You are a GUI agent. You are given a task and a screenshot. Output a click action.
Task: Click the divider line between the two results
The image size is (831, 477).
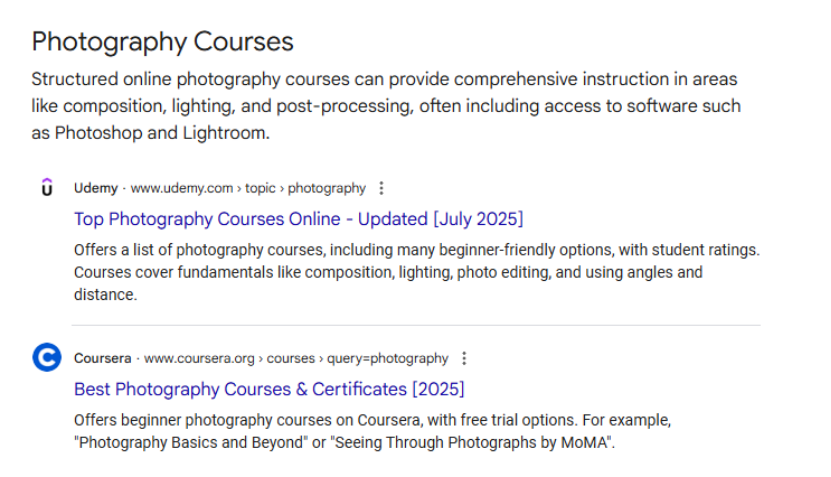tap(416, 325)
